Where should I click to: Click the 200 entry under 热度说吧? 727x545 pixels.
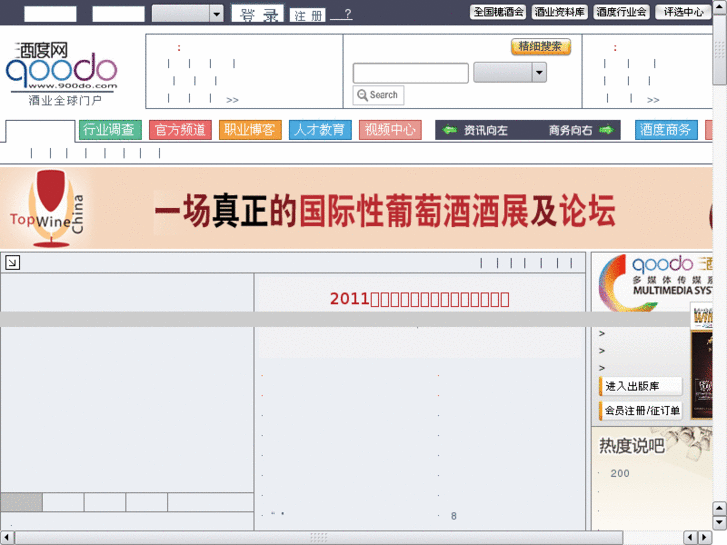pos(620,473)
